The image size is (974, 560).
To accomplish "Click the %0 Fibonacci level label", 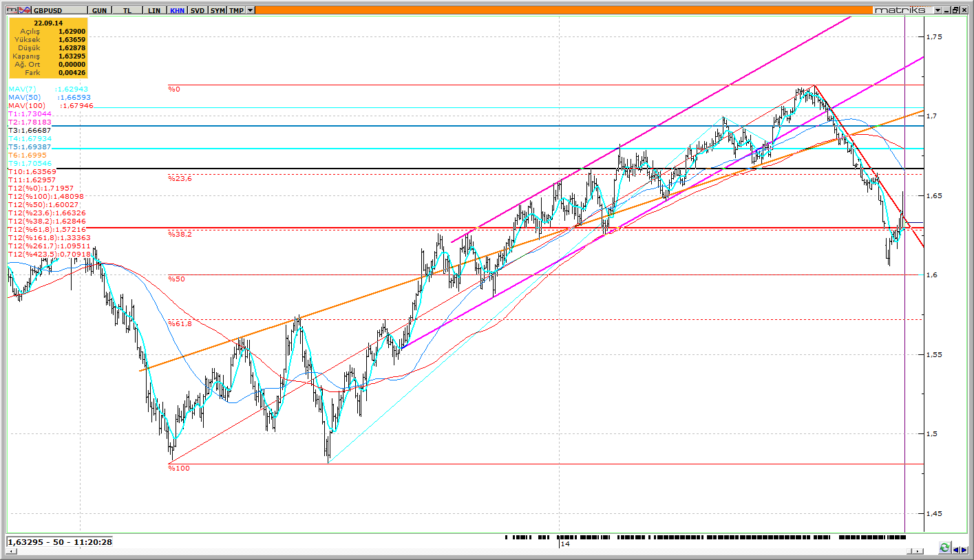I will pos(173,89).
